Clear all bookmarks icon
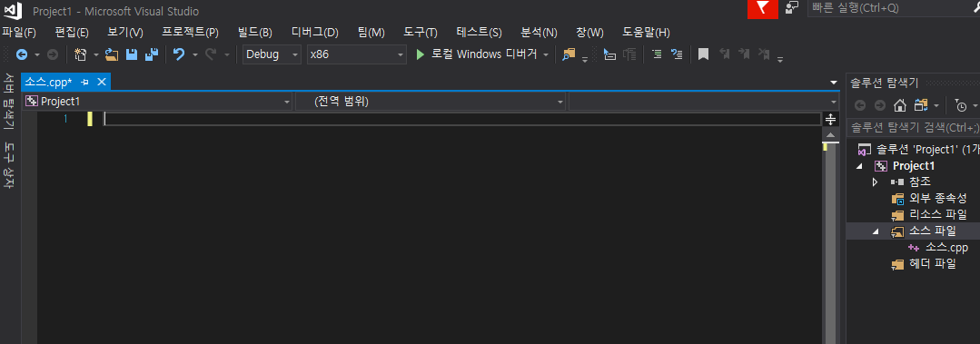The height and width of the screenshot is (344, 980). click(763, 54)
